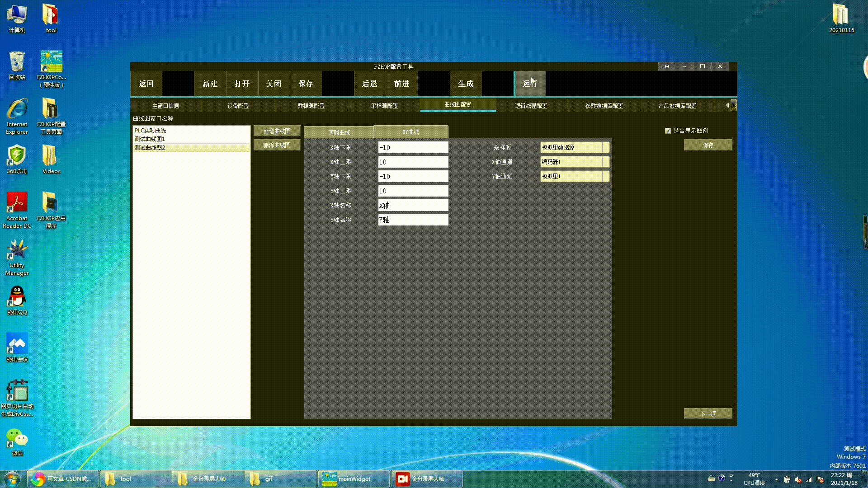Select the XY曲线 tab
The height and width of the screenshot is (488, 868).
[411, 132]
